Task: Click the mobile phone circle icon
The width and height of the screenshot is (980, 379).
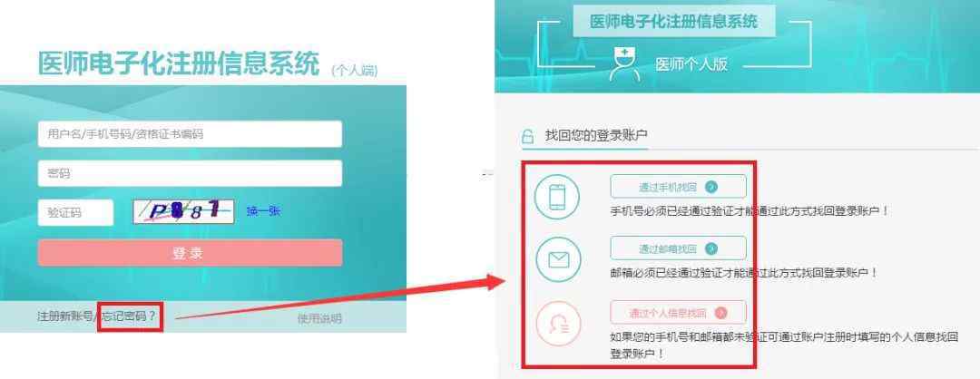Action: point(557,198)
